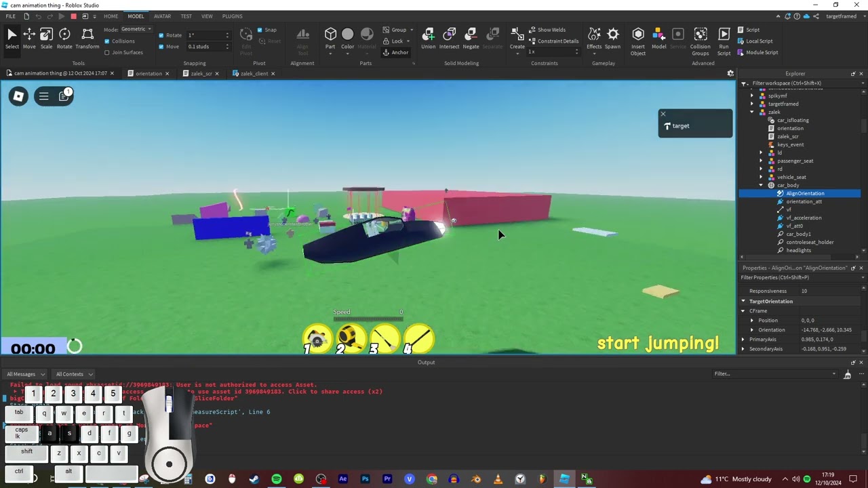Expand the PrimaryAxis property
Viewport: 868px width, 488px height.
click(743, 340)
